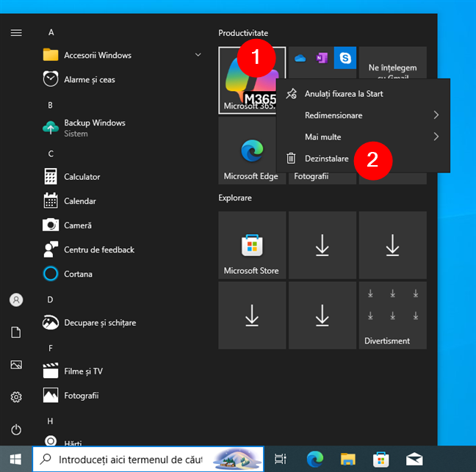This screenshot has width=476, height=472.
Task: Open Centru de feedback
Action: pos(121,250)
